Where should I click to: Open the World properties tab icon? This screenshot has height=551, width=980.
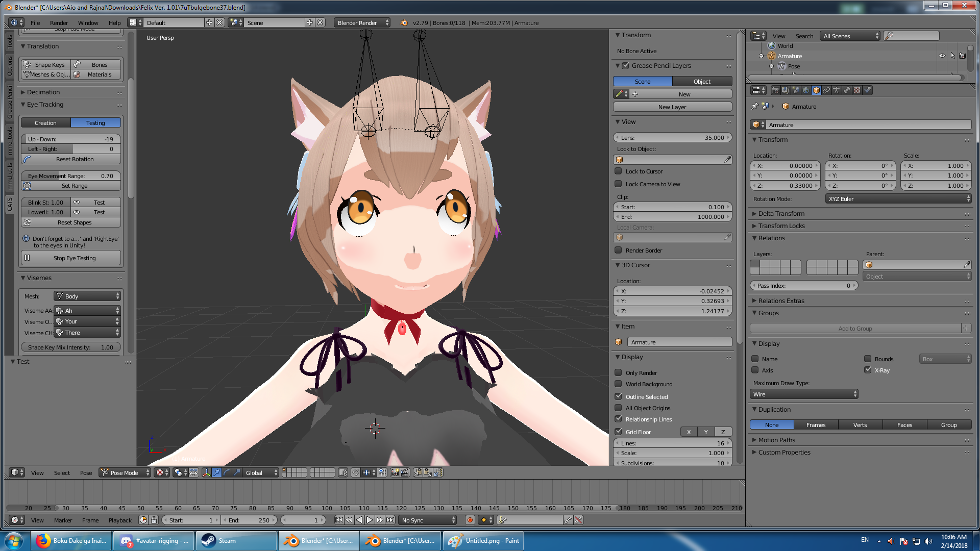[x=806, y=90]
